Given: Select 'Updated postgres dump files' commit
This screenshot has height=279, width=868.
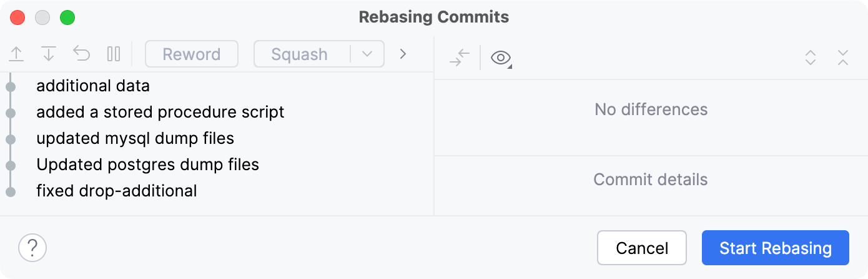Looking at the screenshot, I should [148, 165].
